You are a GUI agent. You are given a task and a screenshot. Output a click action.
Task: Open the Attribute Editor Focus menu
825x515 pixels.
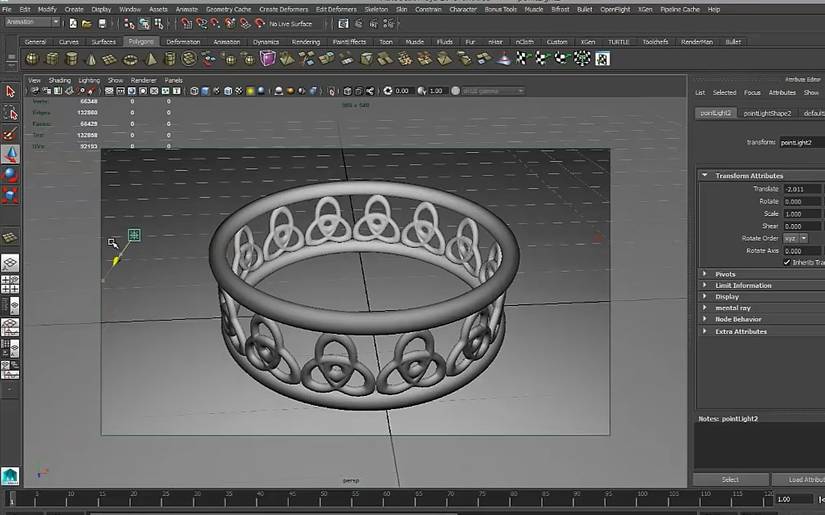click(752, 93)
